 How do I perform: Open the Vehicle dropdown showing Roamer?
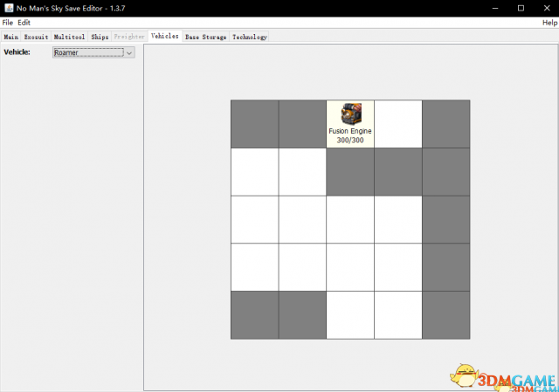pyautogui.click(x=93, y=52)
